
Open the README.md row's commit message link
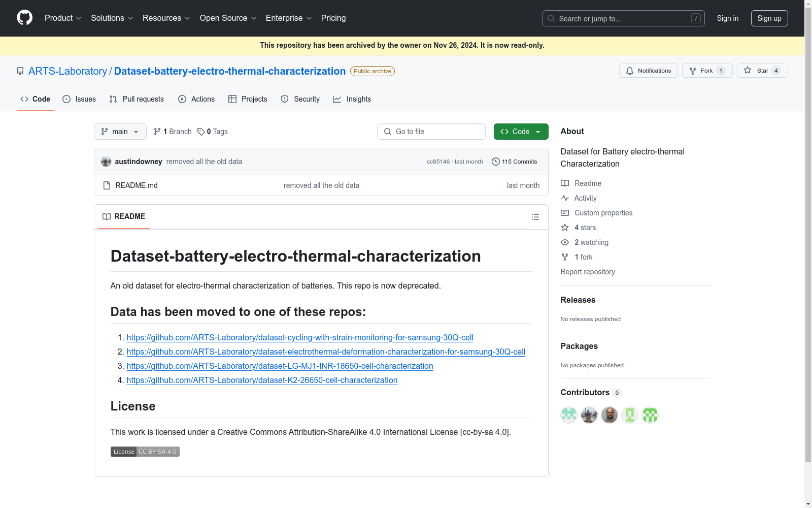321,185
